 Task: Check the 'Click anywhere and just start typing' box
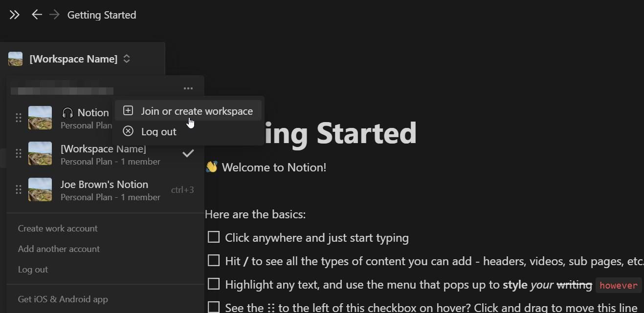(x=214, y=237)
